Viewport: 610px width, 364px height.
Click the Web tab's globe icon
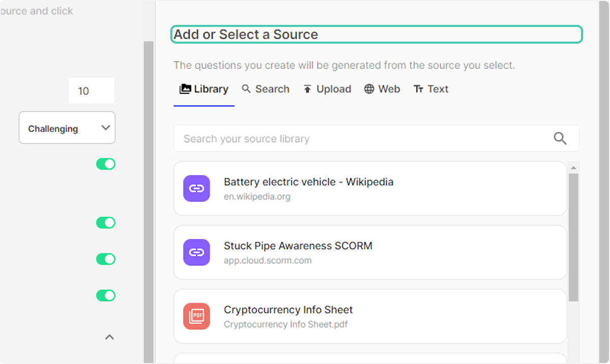(369, 88)
